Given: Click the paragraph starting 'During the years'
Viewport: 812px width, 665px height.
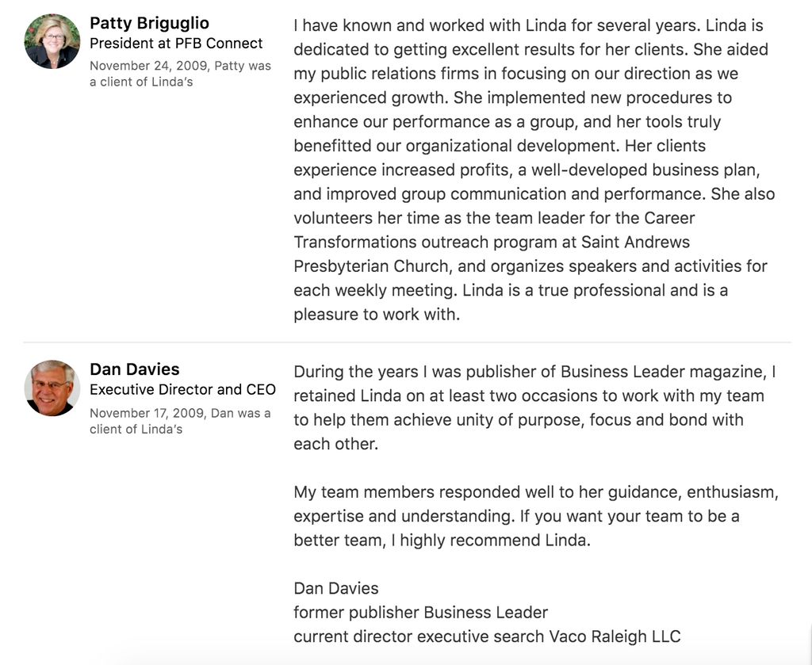Looking at the screenshot, I should tap(534, 407).
